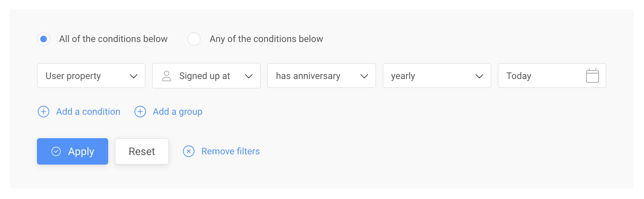Click the plus circle icon for Add a group
Screen dimensions: 644x199
point(140,112)
